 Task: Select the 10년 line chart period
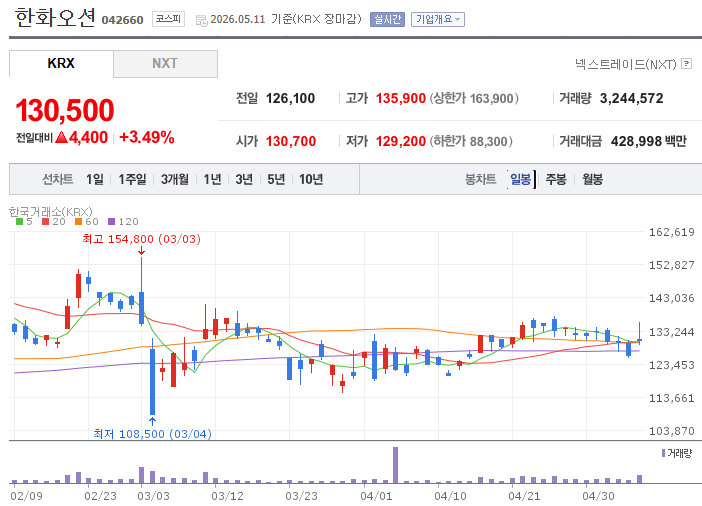(311, 179)
